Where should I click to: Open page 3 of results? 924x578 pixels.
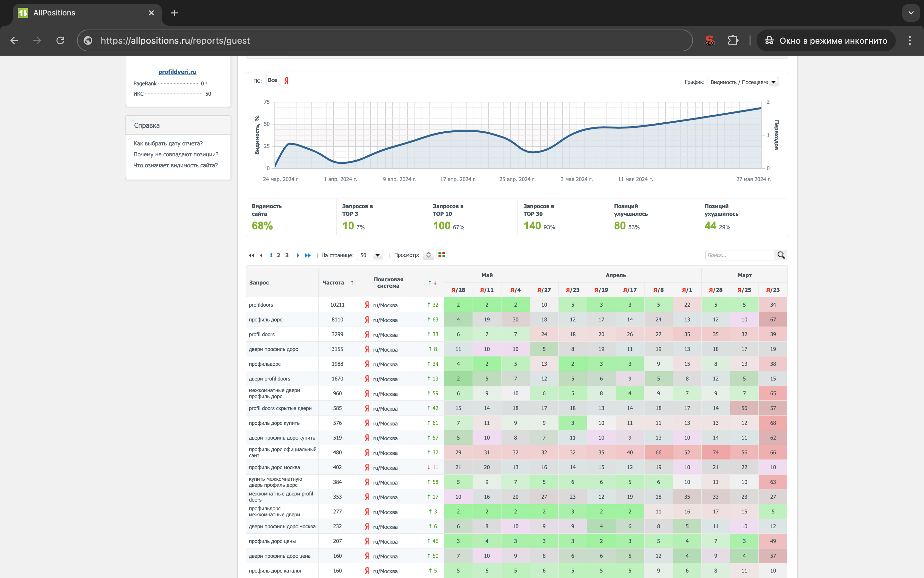click(x=287, y=255)
